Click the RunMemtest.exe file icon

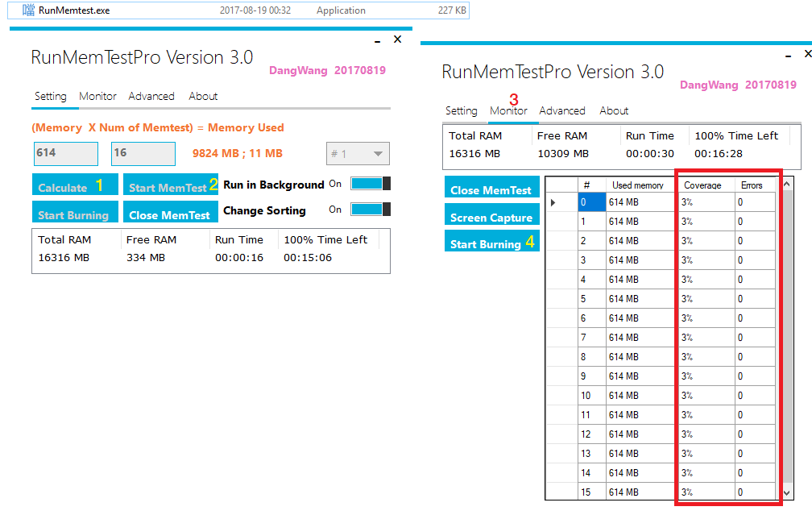point(28,10)
